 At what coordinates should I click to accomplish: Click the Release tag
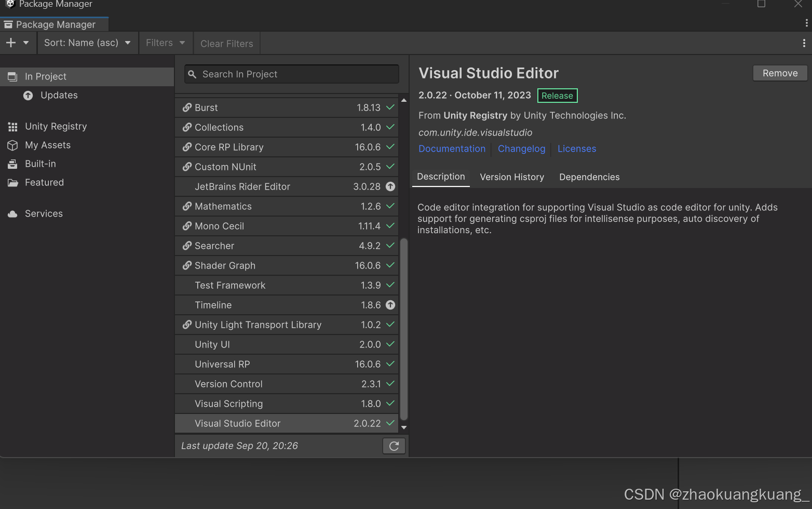[557, 96]
